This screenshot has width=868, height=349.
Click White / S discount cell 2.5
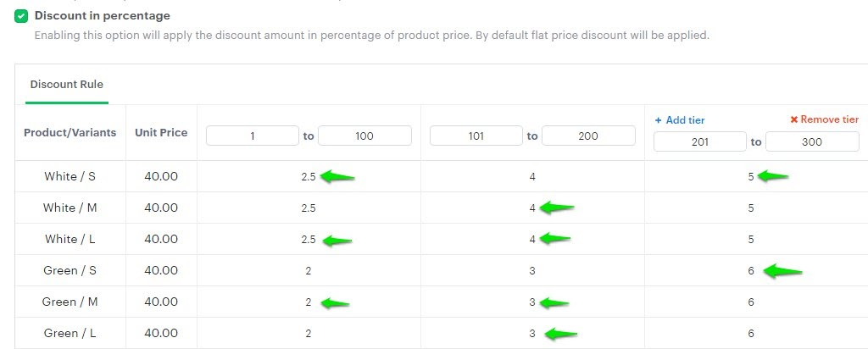(x=309, y=177)
